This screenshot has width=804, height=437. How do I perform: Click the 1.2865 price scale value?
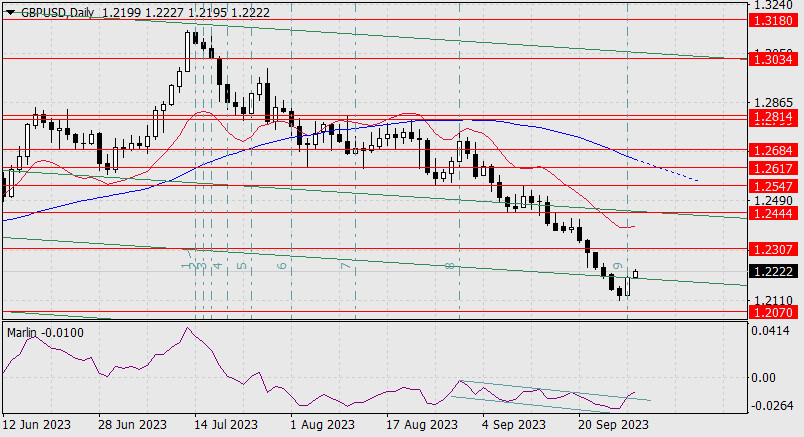[773, 103]
